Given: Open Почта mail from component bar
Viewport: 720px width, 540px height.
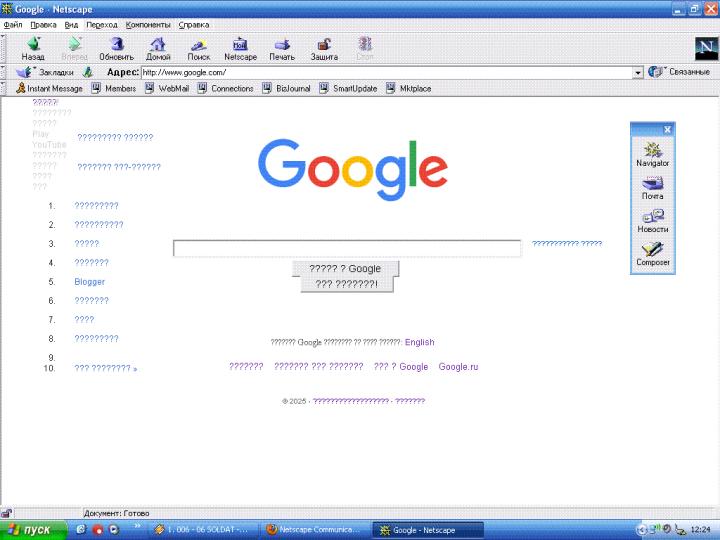Looking at the screenshot, I should tap(652, 188).
